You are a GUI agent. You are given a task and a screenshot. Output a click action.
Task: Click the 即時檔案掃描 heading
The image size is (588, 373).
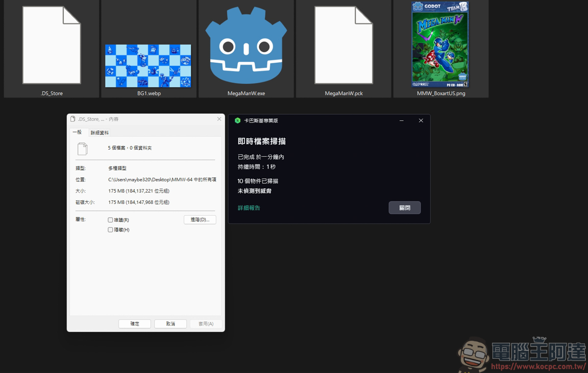[262, 141]
